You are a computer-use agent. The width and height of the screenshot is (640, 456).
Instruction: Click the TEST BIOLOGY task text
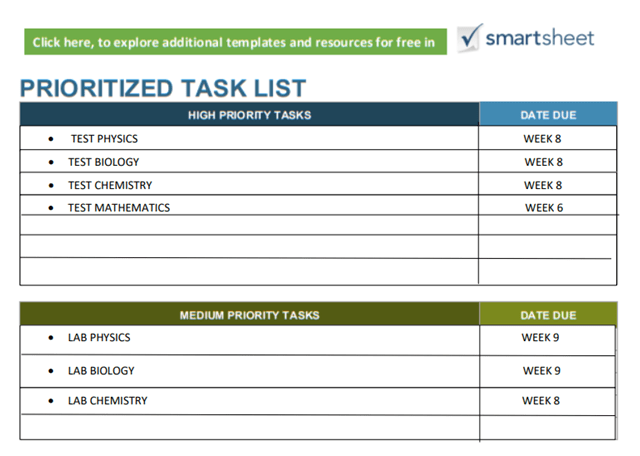coord(104,162)
